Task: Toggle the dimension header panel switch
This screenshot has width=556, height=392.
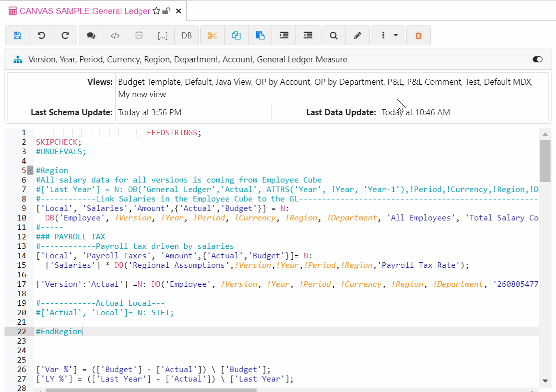Action: [x=538, y=59]
